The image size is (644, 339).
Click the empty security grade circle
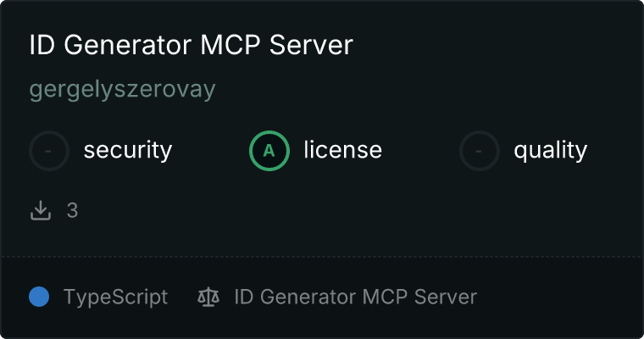point(49,151)
